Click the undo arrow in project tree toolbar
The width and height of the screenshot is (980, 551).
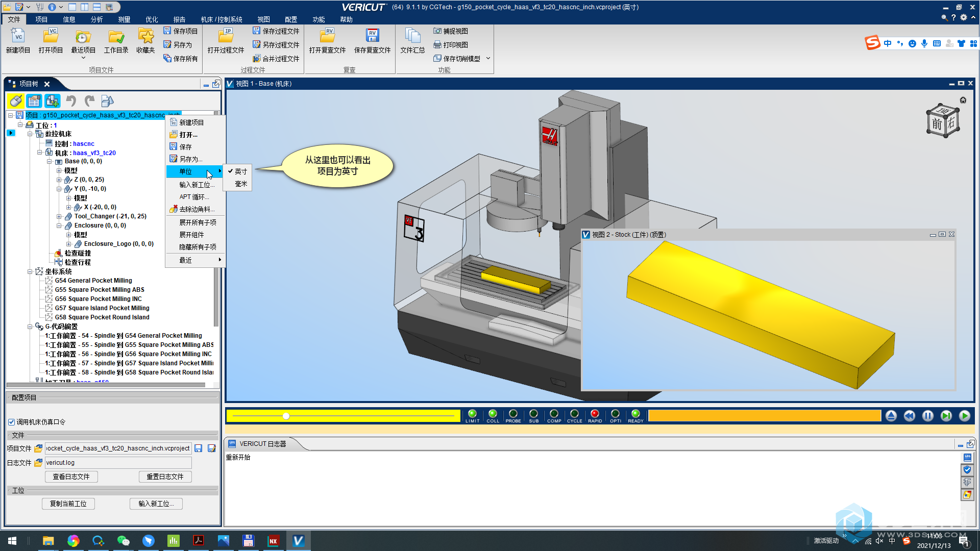coord(71,101)
